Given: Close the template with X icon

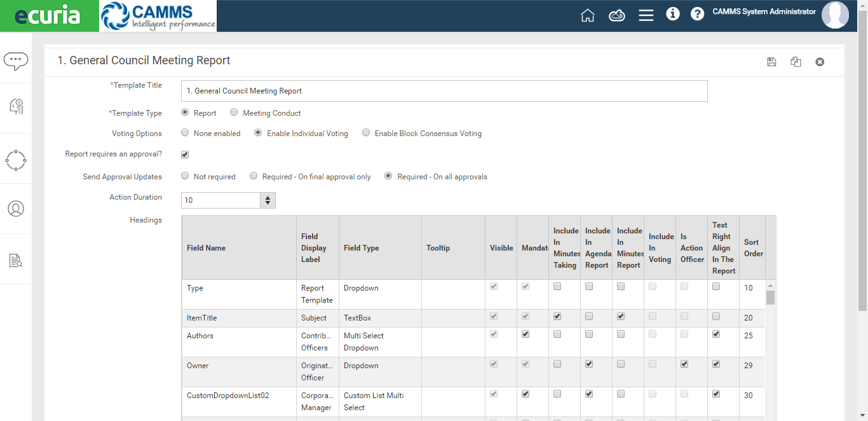Looking at the screenshot, I should pyautogui.click(x=820, y=62).
